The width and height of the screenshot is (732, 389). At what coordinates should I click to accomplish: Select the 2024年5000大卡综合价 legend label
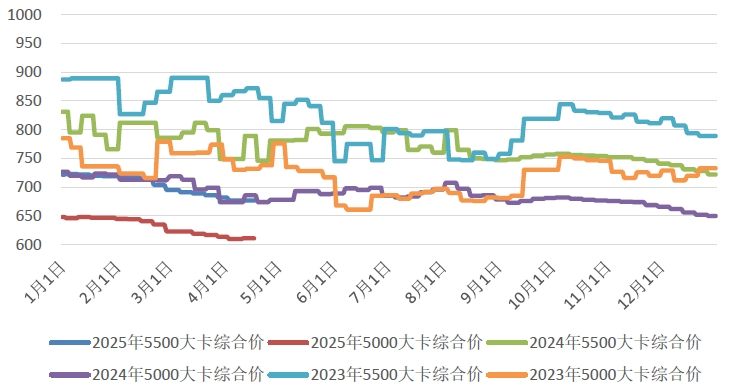tap(178, 374)
